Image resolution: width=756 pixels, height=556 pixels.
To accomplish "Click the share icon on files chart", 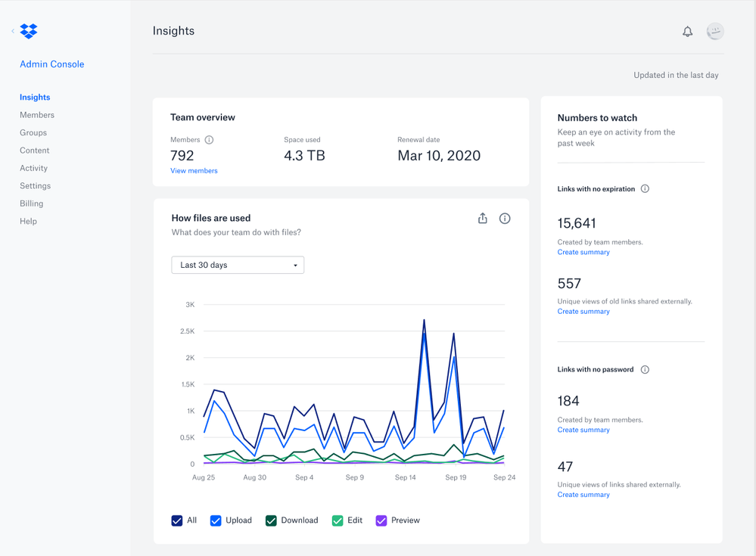I will coord(482,219).
